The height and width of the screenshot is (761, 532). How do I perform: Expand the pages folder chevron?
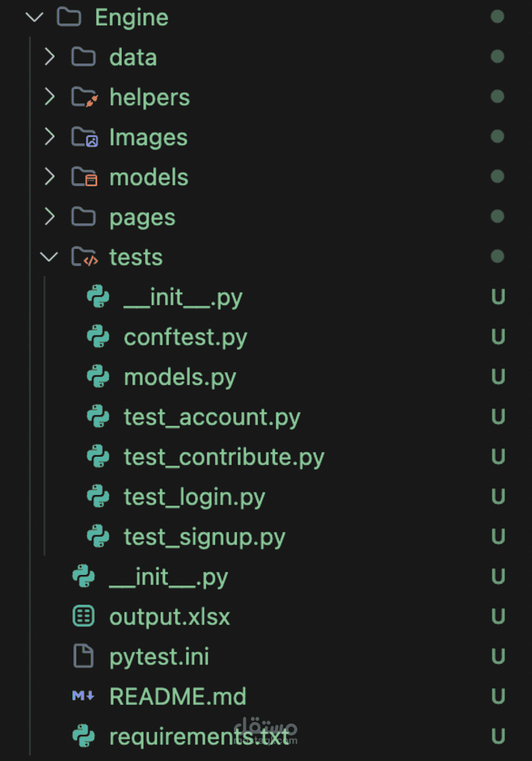tap(49, 217)
